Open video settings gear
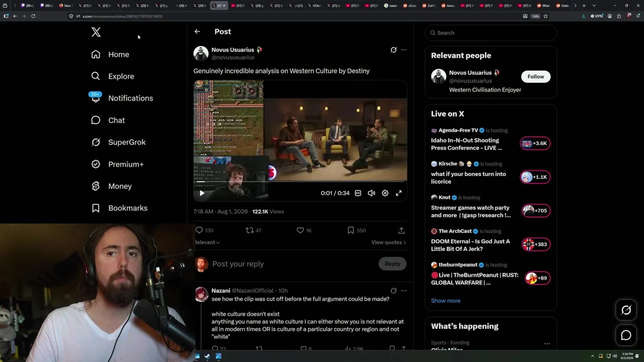 click(x=385, y=193)
